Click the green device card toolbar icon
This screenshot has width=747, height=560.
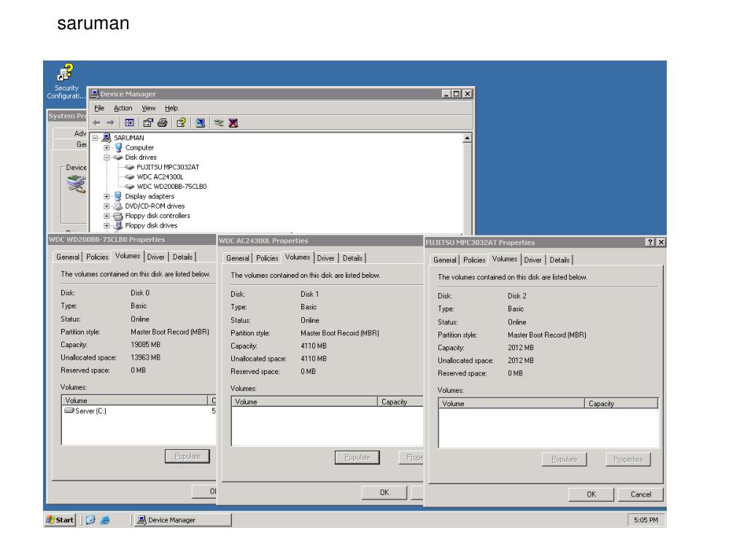pos(219,122)
